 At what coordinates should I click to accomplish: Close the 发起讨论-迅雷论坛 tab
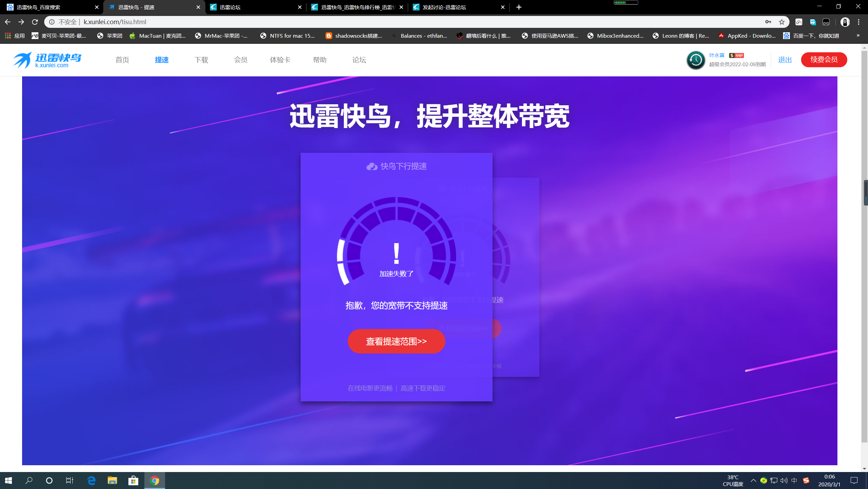point(503,7)
